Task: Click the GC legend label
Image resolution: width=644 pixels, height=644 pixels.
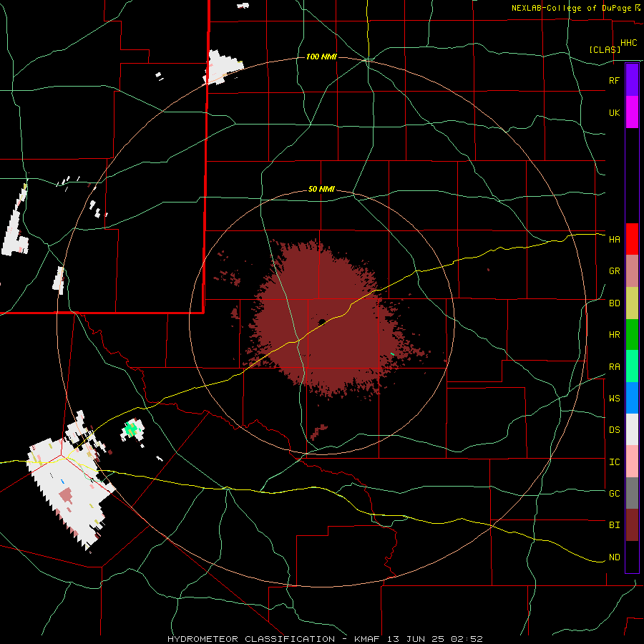Action: tap(614, 493)
